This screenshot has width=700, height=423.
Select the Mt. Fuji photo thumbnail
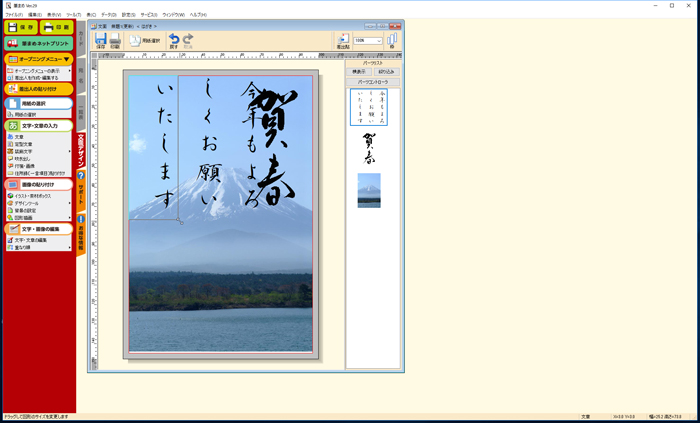click(x=369, y=190)
